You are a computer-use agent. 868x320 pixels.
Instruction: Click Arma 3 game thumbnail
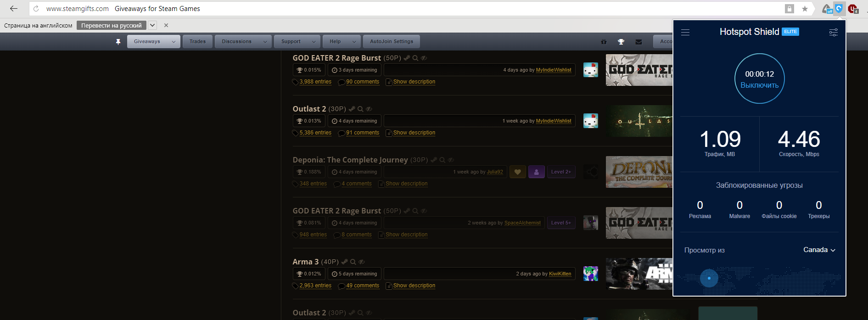point(639,274)
